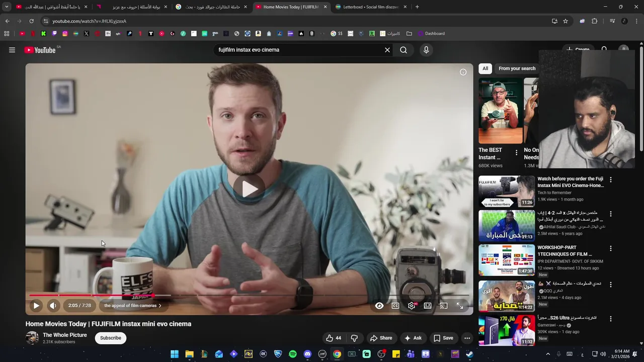Image resolution: width=644 pixels, height=362 pixels.
Task: Show hidden system tray icons
Action: pos(548,354)
